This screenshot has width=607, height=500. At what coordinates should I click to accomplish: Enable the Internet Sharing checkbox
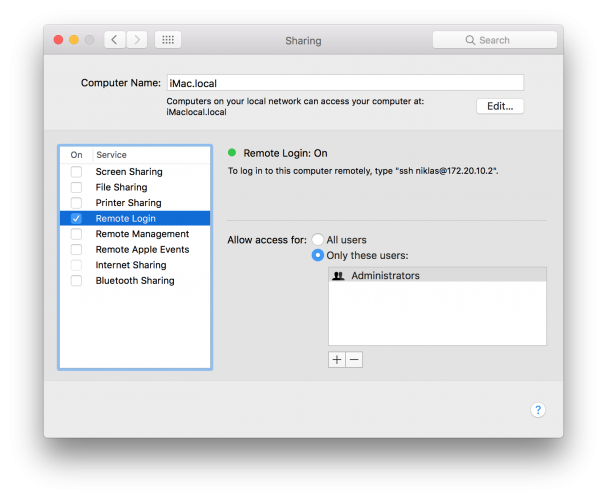pyautogui.click(x=76, y=265)
